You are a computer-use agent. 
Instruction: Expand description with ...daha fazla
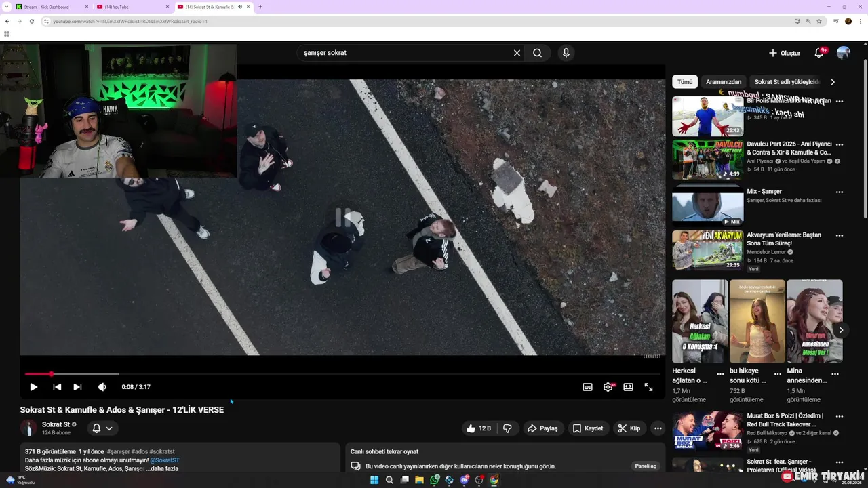pyautogui.click(x=163, y=468)
